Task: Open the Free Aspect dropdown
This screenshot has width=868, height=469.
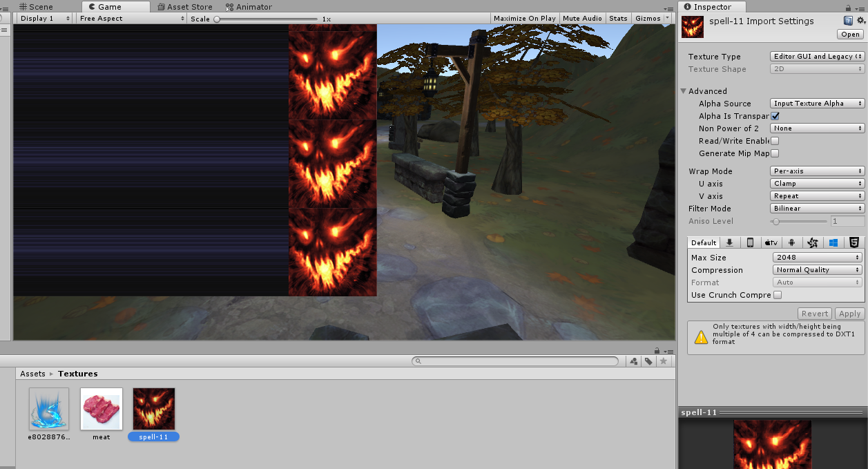Action: pyautogui.click(x=131, y=19)
